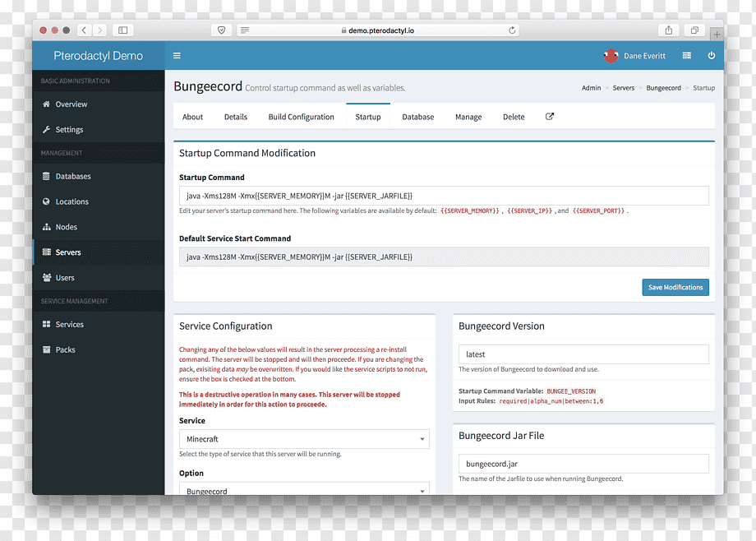Click the Servers icon in sidebar
The image size is (756, 541).
coord(46,252)
